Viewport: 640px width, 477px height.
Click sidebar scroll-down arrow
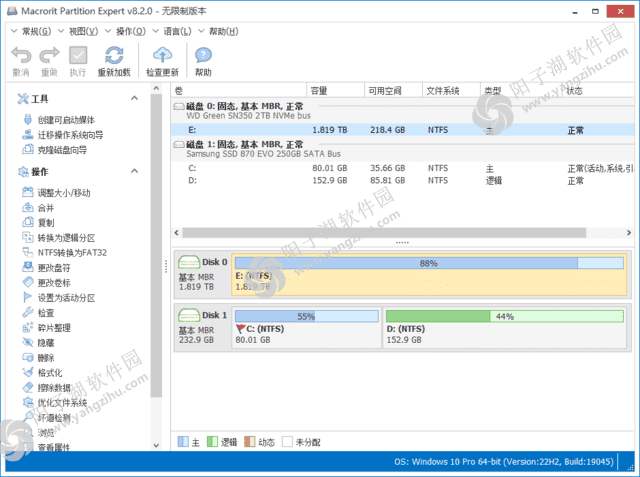[x=156, y=446]
